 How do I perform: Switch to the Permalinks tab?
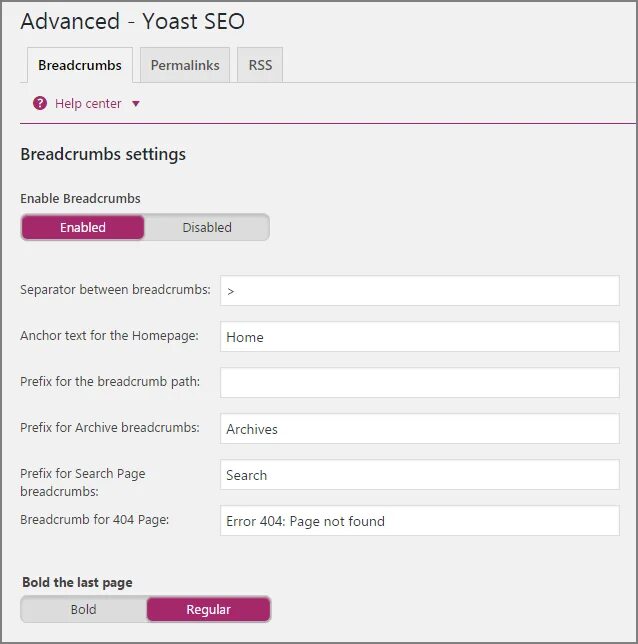coord(185,65)
